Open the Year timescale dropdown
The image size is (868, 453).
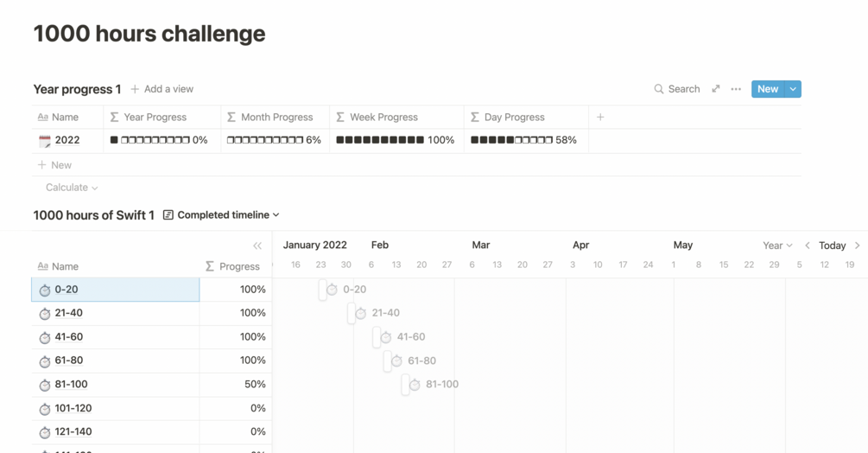(x=777, y=246)
